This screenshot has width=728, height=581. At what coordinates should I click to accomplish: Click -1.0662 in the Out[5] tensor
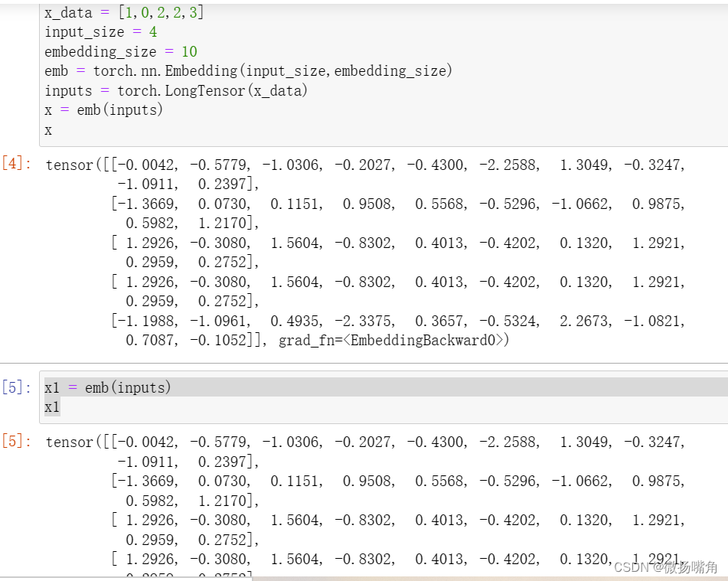582,481
